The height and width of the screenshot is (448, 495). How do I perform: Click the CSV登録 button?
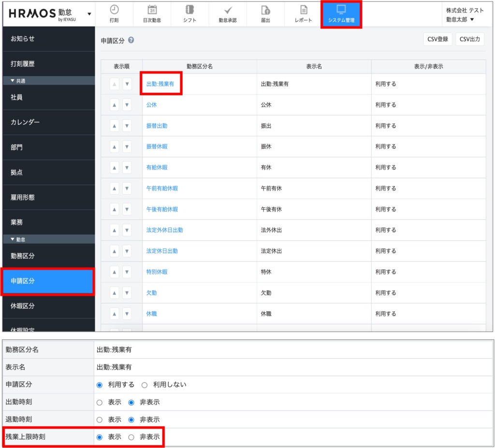tap(437, 40)
